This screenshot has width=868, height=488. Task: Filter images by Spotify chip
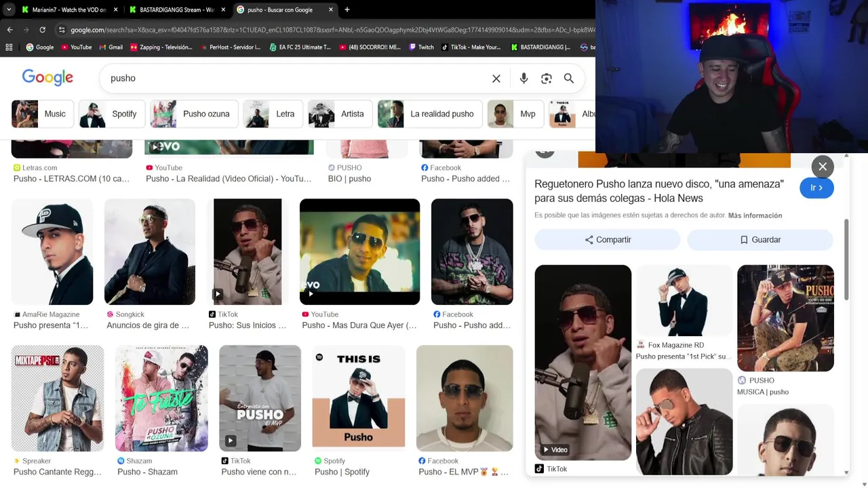(x=112, y=114)
